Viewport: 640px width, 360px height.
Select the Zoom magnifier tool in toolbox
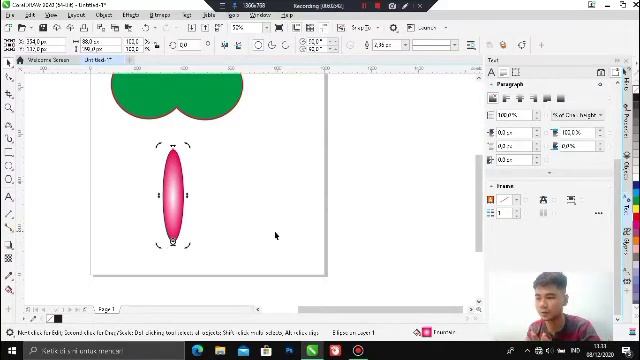pyautogui.click(x=9, y=108)
